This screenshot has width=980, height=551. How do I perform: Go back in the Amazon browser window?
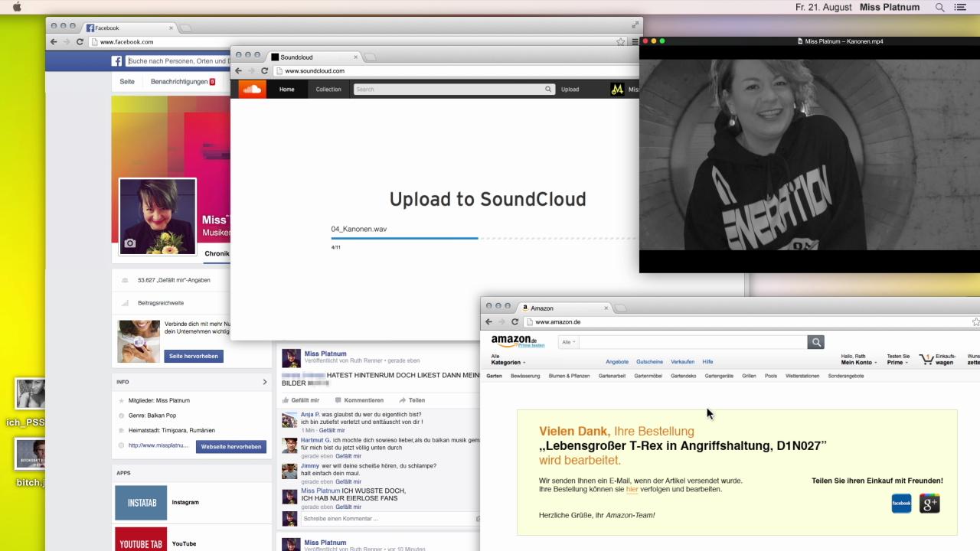pos(488,321)
